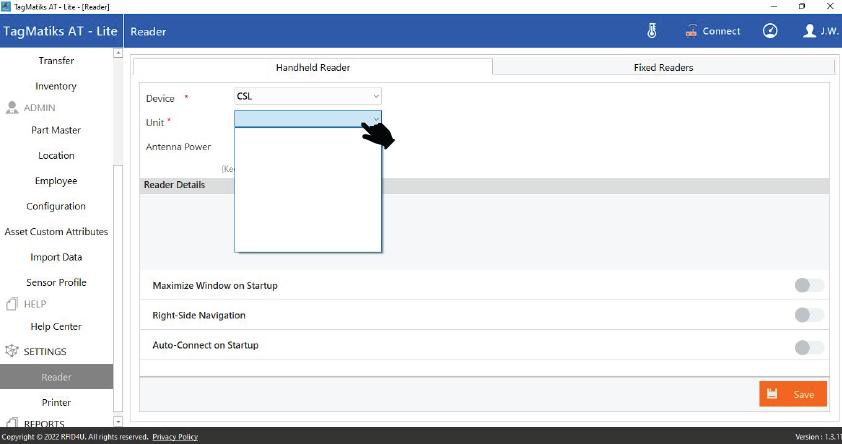
Task: Go to Printer settings in sidebar
Action: [56, 402]
